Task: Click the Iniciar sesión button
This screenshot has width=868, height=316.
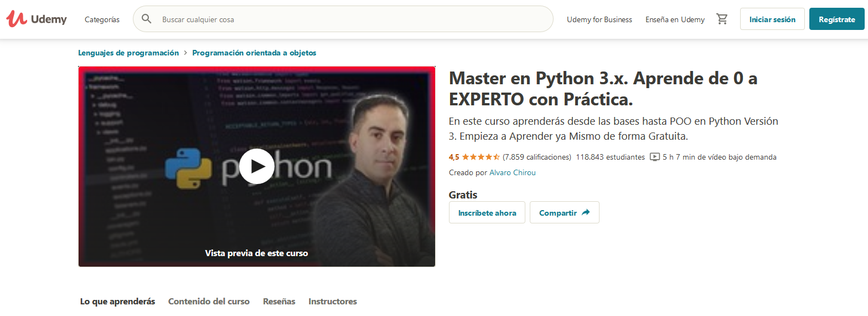Action: [772, 19]
